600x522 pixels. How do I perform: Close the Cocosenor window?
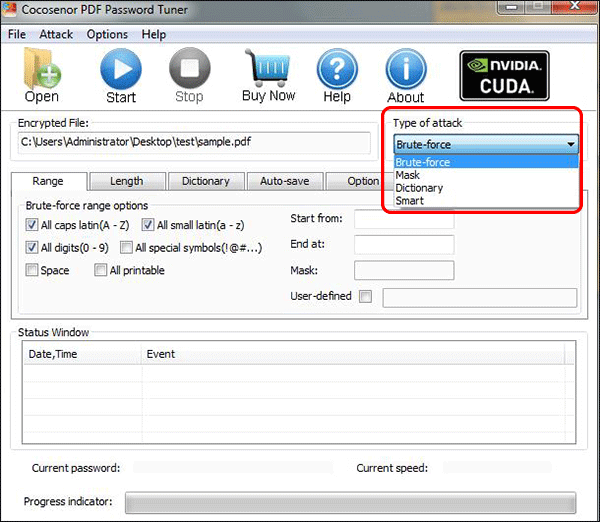tap(574, 7)
